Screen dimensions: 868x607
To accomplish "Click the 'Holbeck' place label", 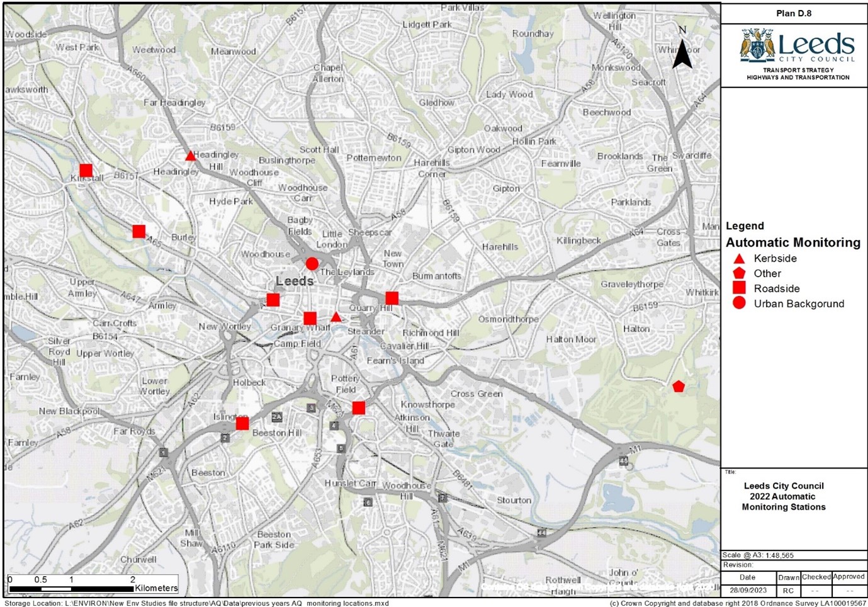I will click(x=249, y=382).
